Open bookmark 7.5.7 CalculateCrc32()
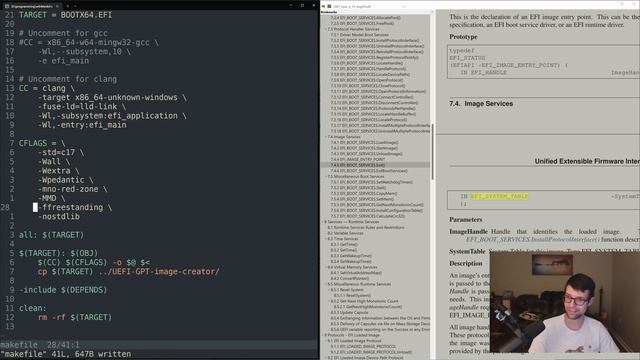This screenshot has width=640, height=360. pos(368,216)
